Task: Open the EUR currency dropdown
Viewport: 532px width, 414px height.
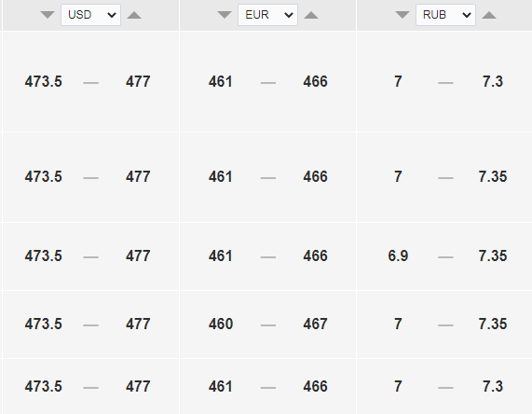Action: point(267,15)
